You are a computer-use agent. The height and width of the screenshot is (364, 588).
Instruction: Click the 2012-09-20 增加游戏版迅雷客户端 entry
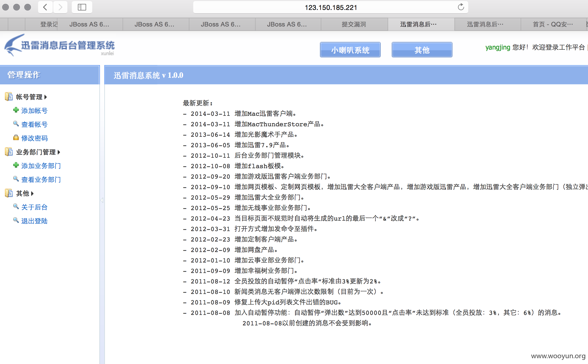(x=257, y=176)
